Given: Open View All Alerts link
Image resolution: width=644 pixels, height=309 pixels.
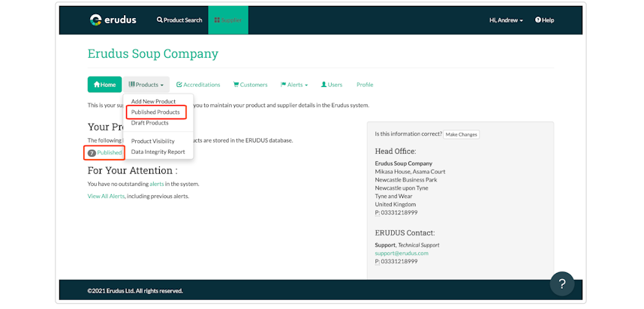Looking at the screenshot, I should [106, 196].
